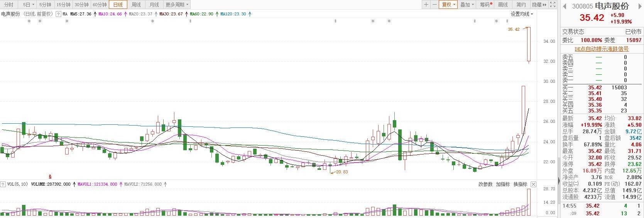Toggle fullscreen chart view icon
The width and height of the screenshot is (644, 218).
[553, 5]
